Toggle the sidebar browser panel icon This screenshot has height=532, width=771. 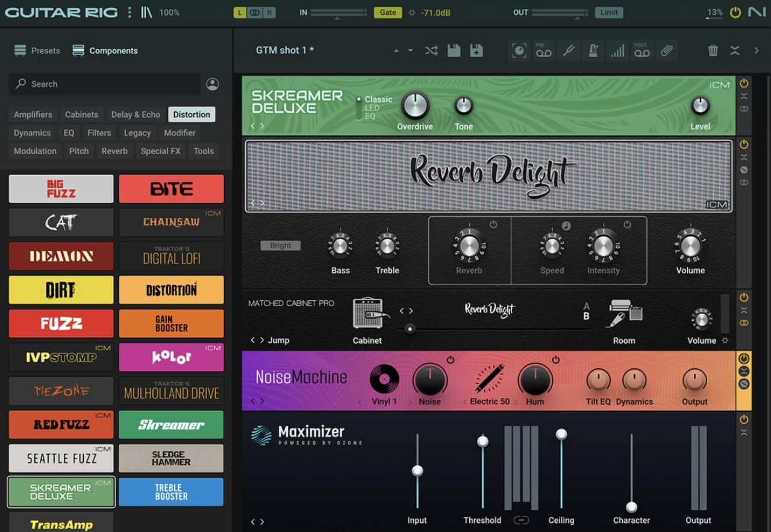click(x=147, y=12)
